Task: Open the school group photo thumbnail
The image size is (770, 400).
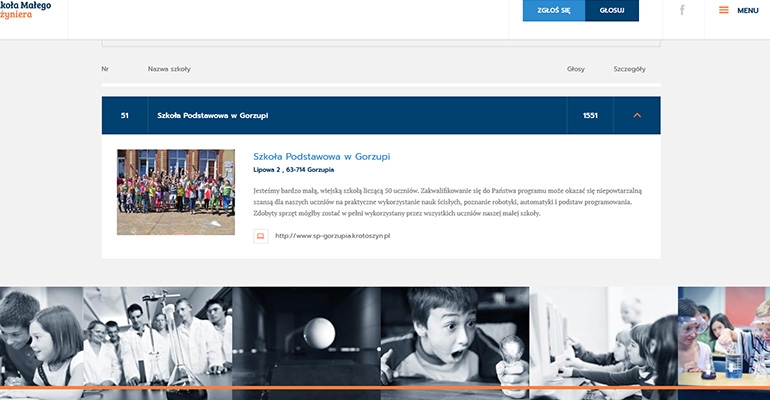Action: 176,192
